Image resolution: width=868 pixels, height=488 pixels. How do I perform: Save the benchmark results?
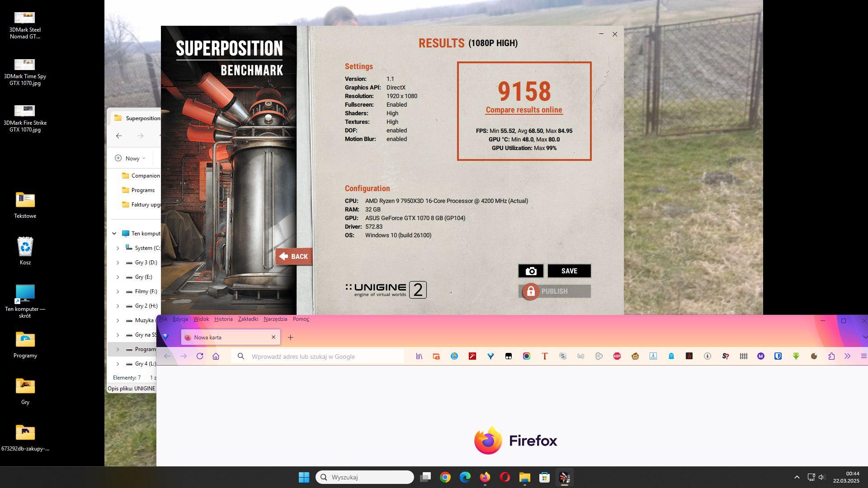pyautogui.click(x=569, y=271)
